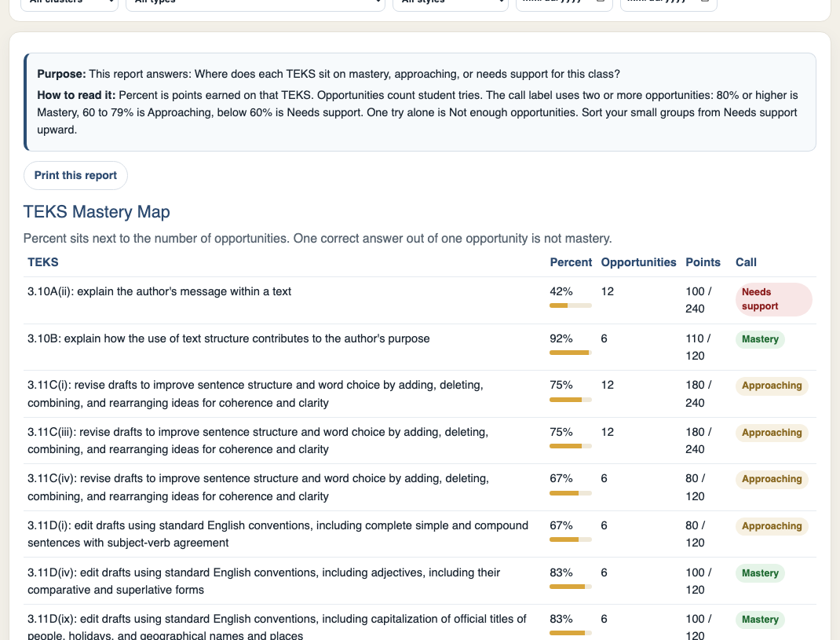Screen dimensions: 840x640
Task: Click the 83% progress bar for 3.11D(iv)
Action: click(x=571, y=587)
